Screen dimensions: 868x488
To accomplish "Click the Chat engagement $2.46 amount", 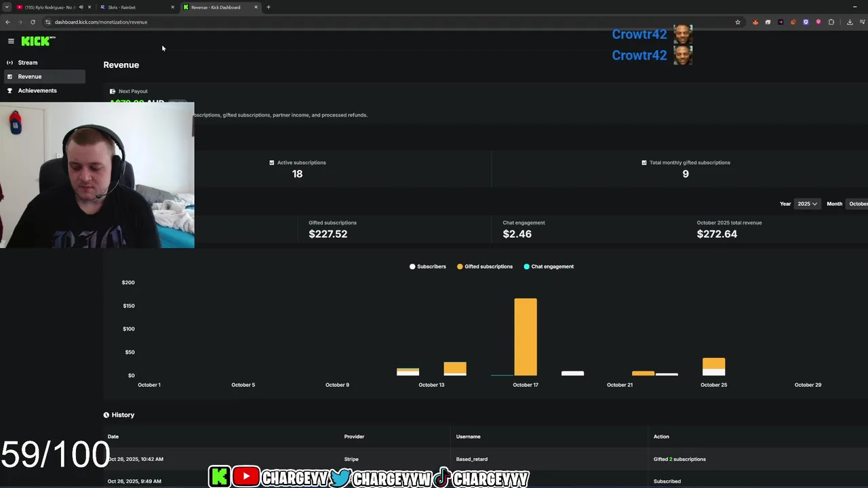I will (x=517, y=234).
